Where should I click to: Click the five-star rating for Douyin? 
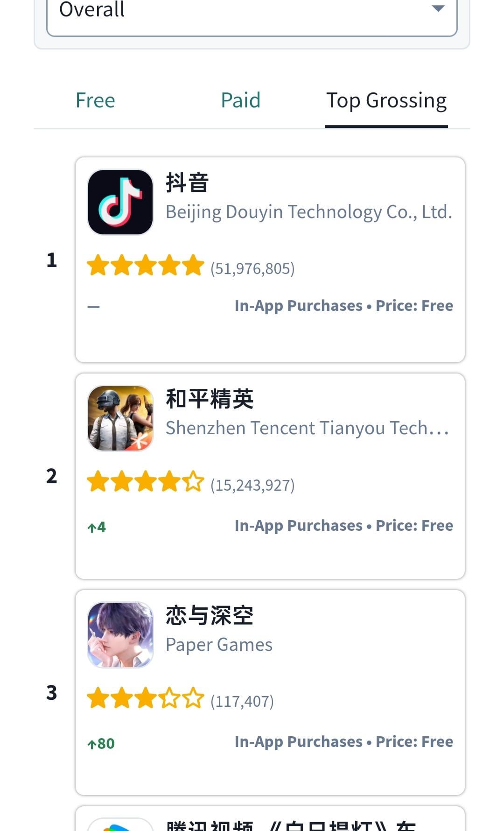(x=145, y=266)
